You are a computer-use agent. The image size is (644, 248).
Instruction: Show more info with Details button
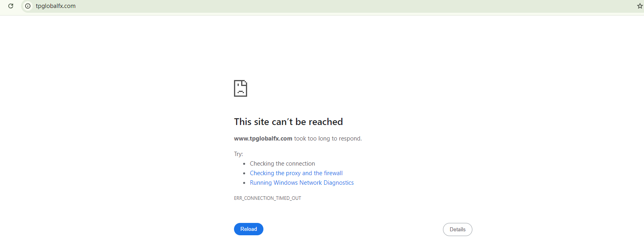458,230
